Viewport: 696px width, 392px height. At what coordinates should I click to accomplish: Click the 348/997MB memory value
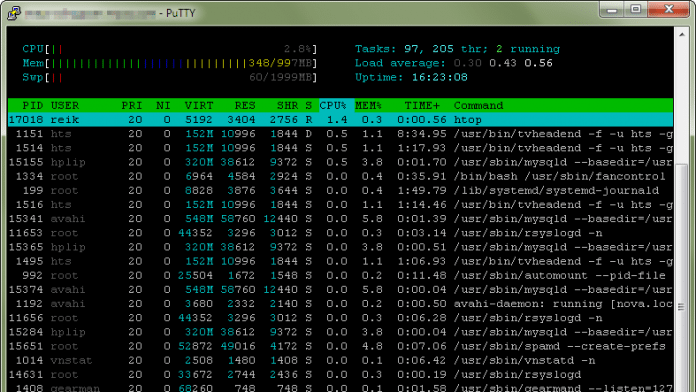click(x=281, y=63)
